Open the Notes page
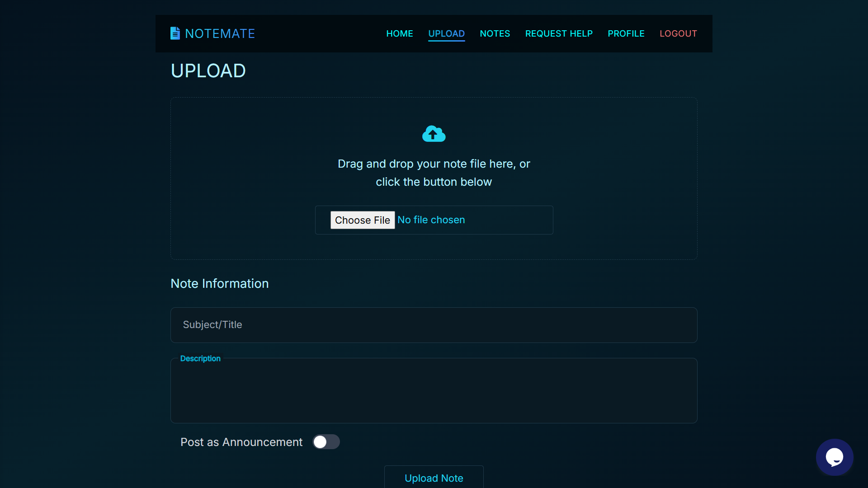 (495, 33)
